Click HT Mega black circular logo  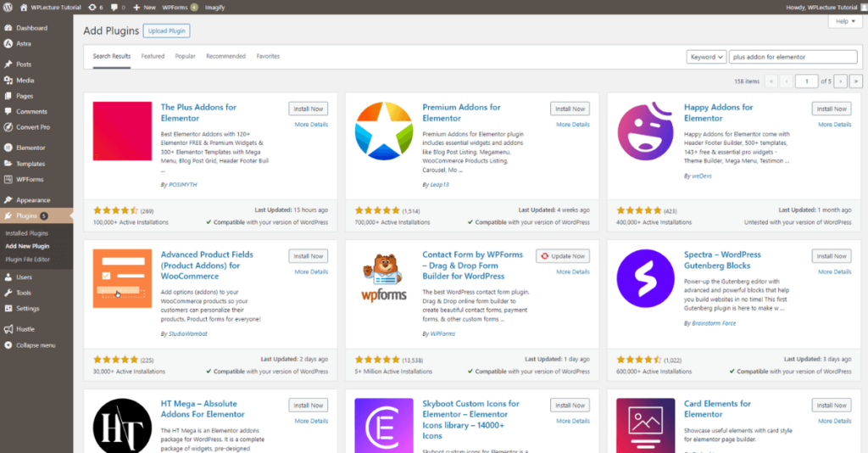122,425
